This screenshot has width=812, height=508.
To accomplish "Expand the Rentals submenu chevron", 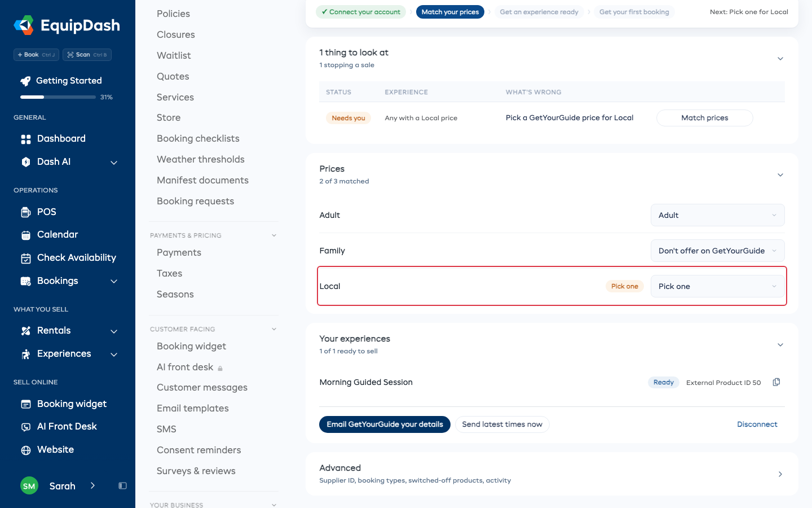I will coord(114,331).
